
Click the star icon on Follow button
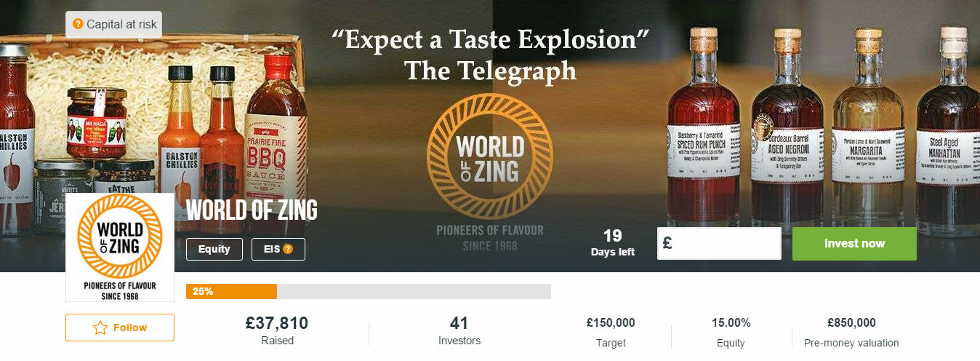click(x=100, y=328)
